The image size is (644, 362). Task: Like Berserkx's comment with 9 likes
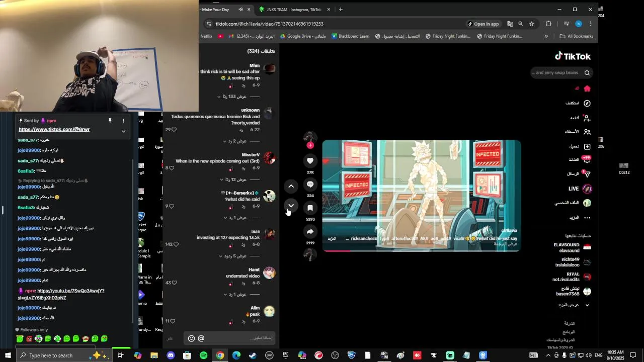pyautogui.click(x=172, y=206)
